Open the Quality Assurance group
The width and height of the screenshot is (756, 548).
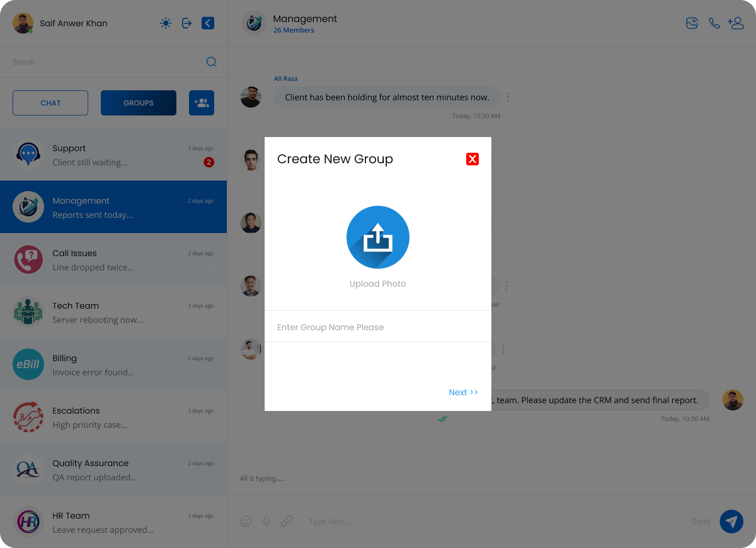[113, 469]
